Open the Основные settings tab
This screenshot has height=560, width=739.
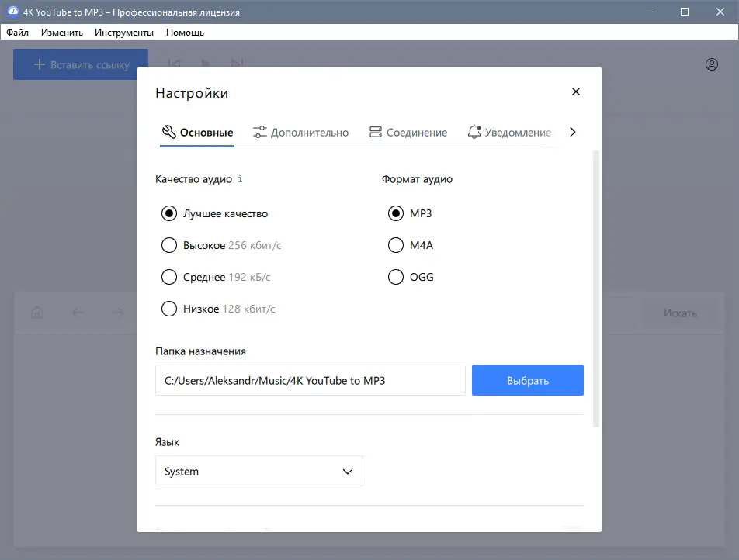pos(197,133)
